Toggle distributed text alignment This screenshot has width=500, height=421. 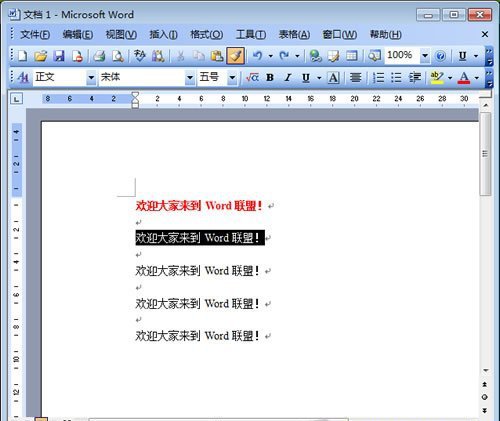tap(356, 78)
